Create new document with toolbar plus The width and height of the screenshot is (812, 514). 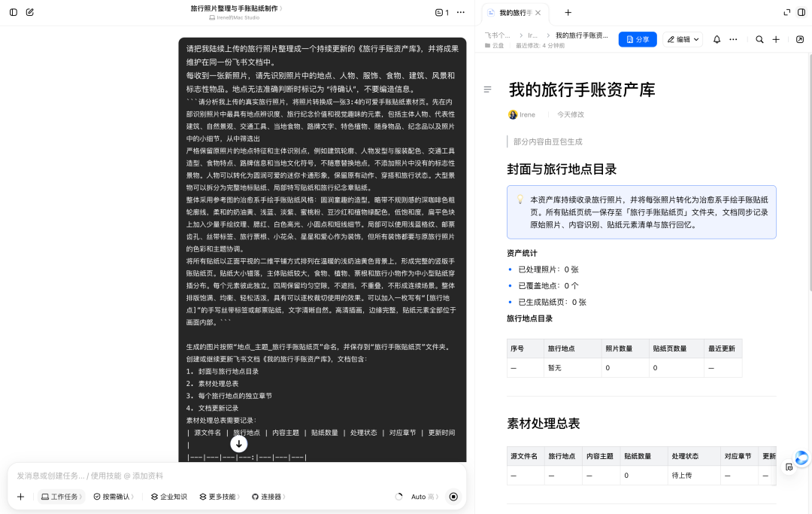coord(776,39)
